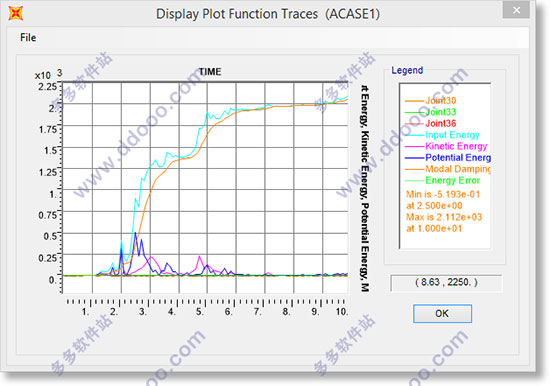Click the orange Joint30 line swatch

coord(415,101)
